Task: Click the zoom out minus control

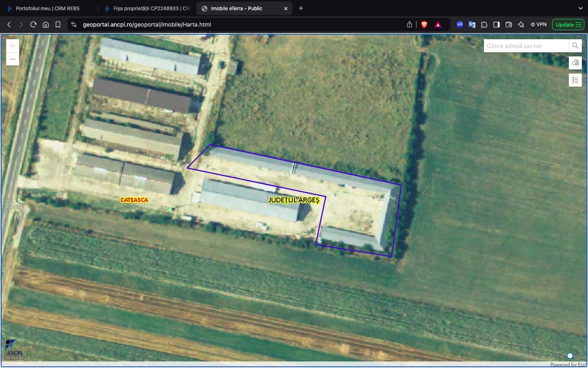Action: pyautogui.click(x=13, y=59)
